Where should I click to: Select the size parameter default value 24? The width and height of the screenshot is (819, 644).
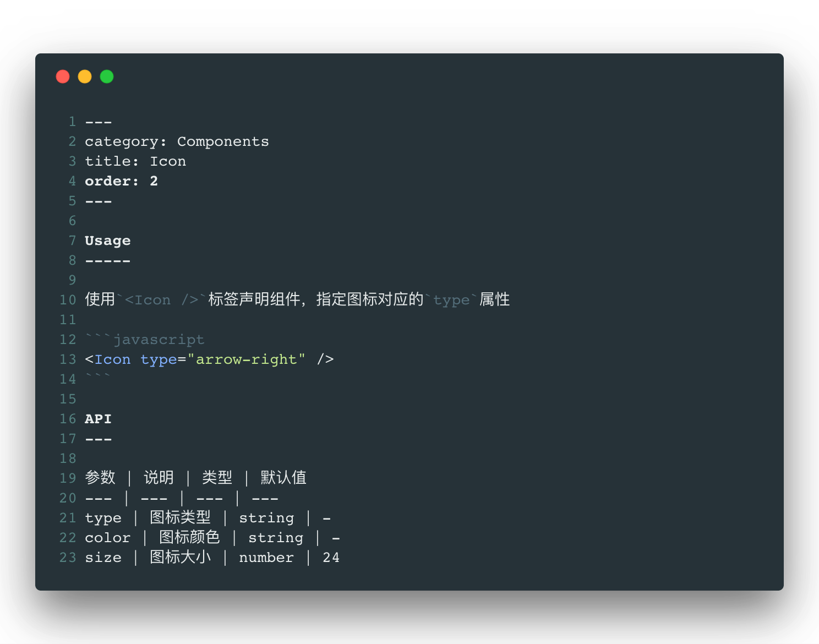(x=331, y=558)
